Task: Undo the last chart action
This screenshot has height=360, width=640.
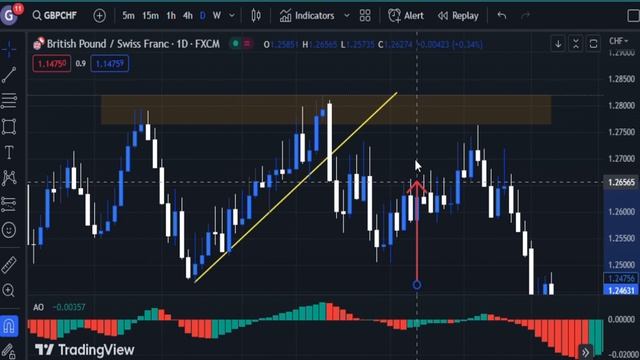Action: (502, 16)
